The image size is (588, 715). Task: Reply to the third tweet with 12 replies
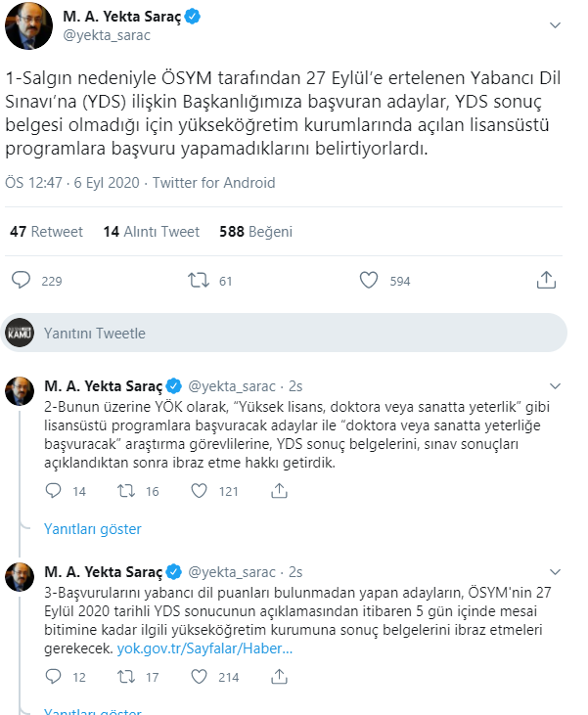[x=54, y=677]
